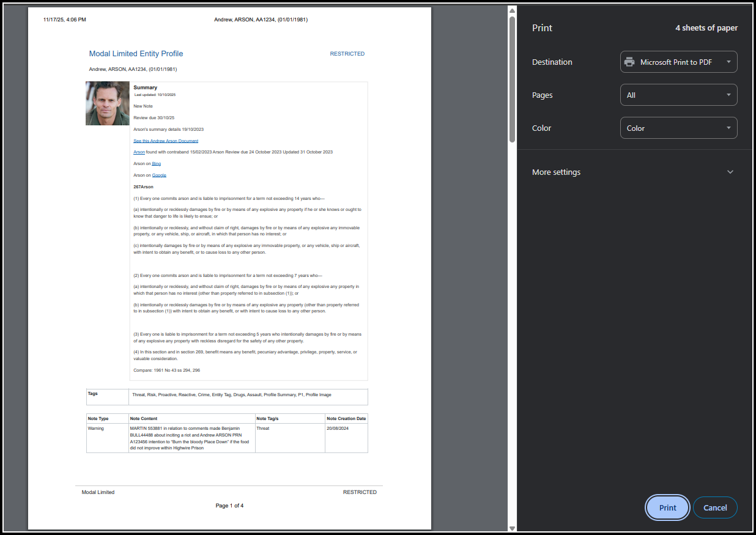Click the '4 sheets of paper' label

[706, 28]
